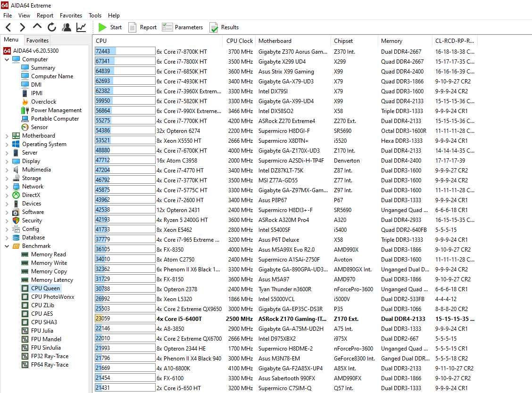Viewport: 532px width, 393px height.
Task: Select the FPU SinJulia benchmark
Action: (46, 348)
